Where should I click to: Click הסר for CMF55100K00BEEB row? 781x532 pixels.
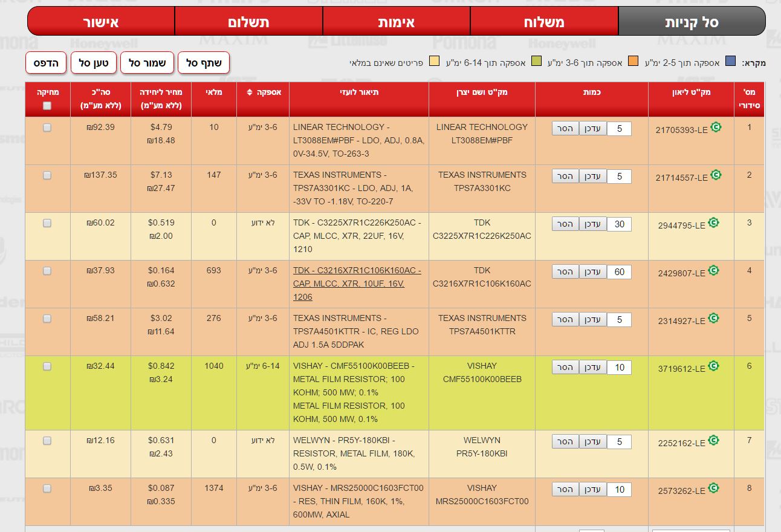tap(565, 367)
